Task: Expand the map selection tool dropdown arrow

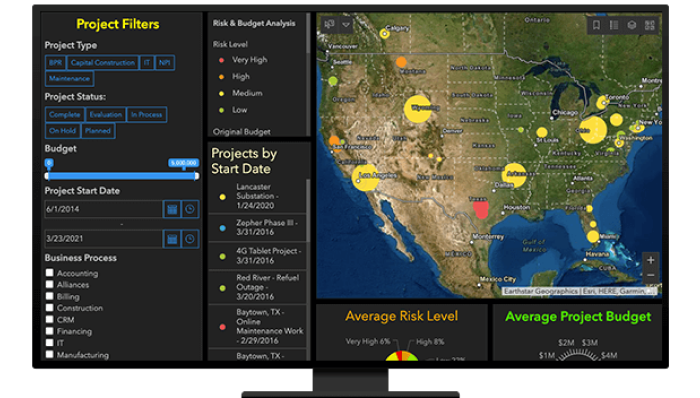Action: 346,25
